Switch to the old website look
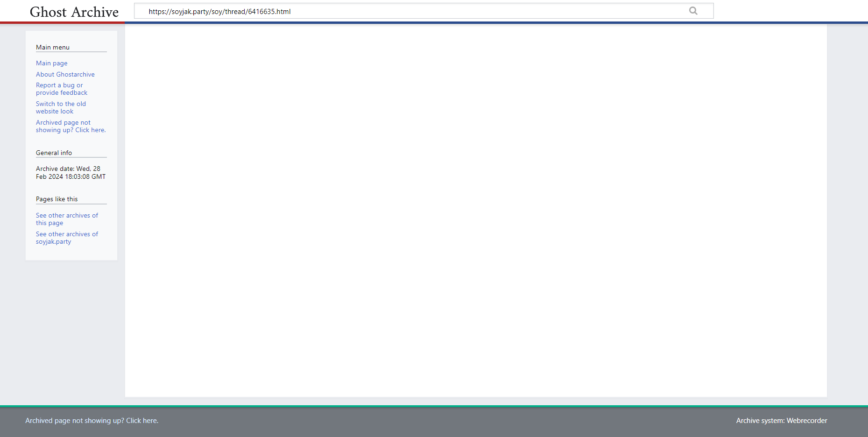The image size is (868, 437). (61, 107)
